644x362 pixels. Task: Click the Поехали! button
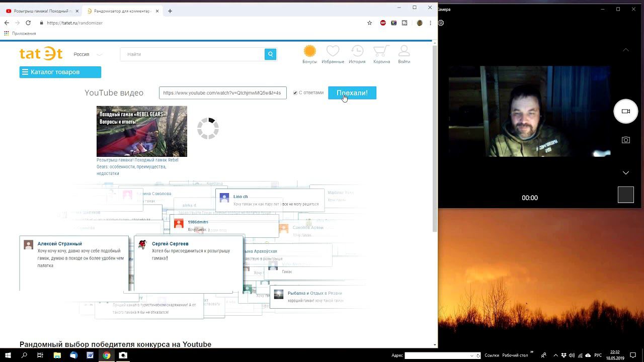352,93
